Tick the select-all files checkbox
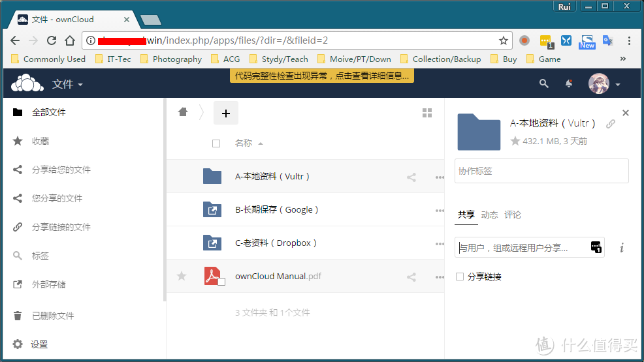Image resolution: width=644 pixels, height=362 pixels. point(216,143)
